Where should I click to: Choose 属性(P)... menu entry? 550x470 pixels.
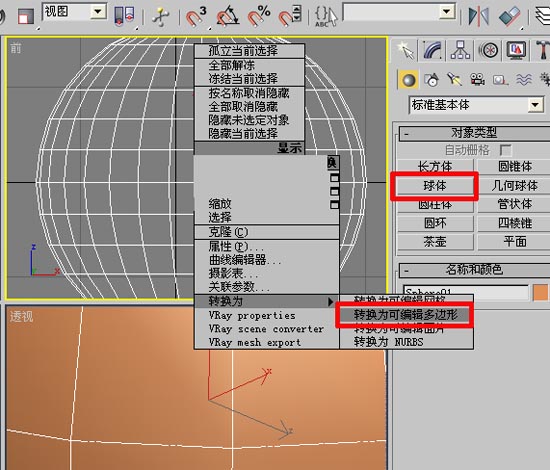point(267,247)
